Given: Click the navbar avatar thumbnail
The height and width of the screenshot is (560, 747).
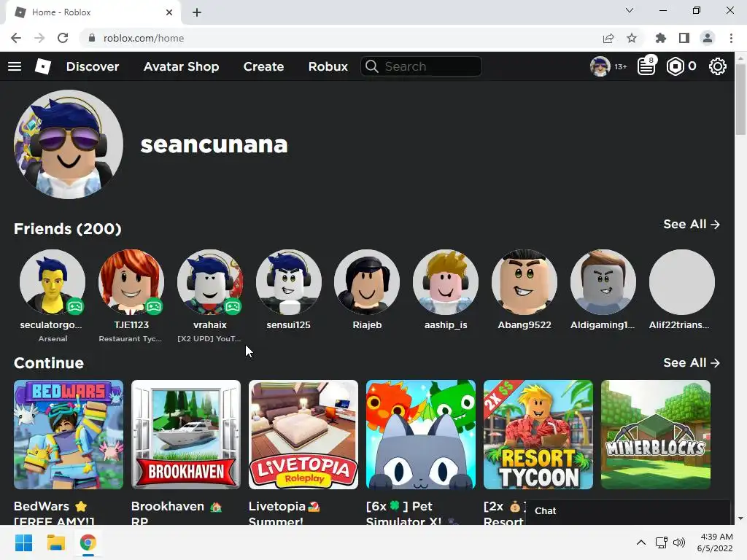Looking at the screenshot, I should tap(600, 66).
